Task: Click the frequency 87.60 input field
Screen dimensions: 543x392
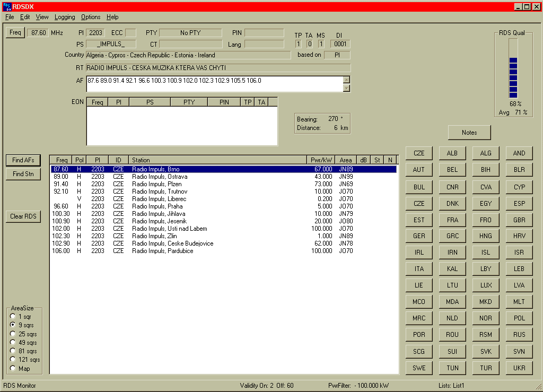Action: tap(38, 33)
